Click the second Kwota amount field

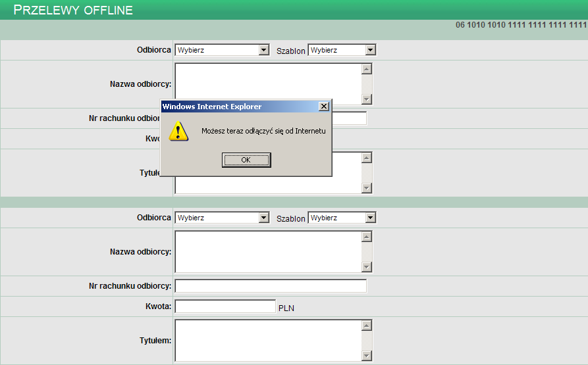[x=225, y=306]
